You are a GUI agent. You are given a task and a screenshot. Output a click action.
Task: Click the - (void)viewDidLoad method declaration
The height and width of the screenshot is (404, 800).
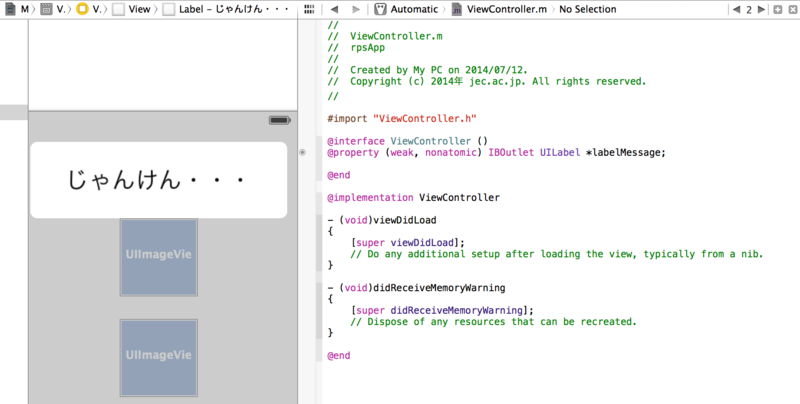coord(382,220)
